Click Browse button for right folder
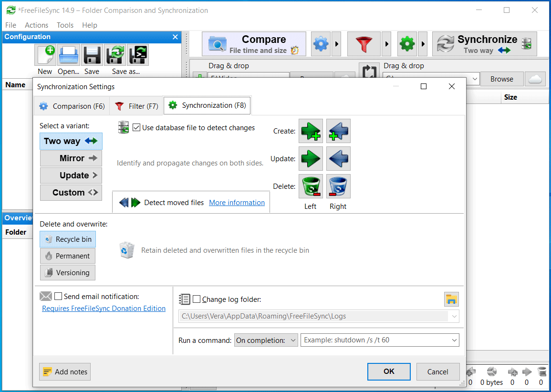This screenshot has width=551, height=392. [501, 79]
